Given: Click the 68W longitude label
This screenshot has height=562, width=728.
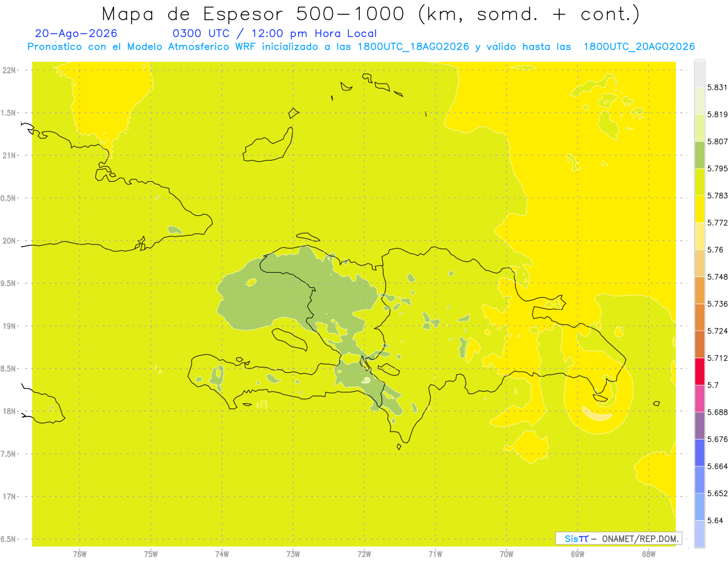Looking at the screenshot, I should (648, 554).
